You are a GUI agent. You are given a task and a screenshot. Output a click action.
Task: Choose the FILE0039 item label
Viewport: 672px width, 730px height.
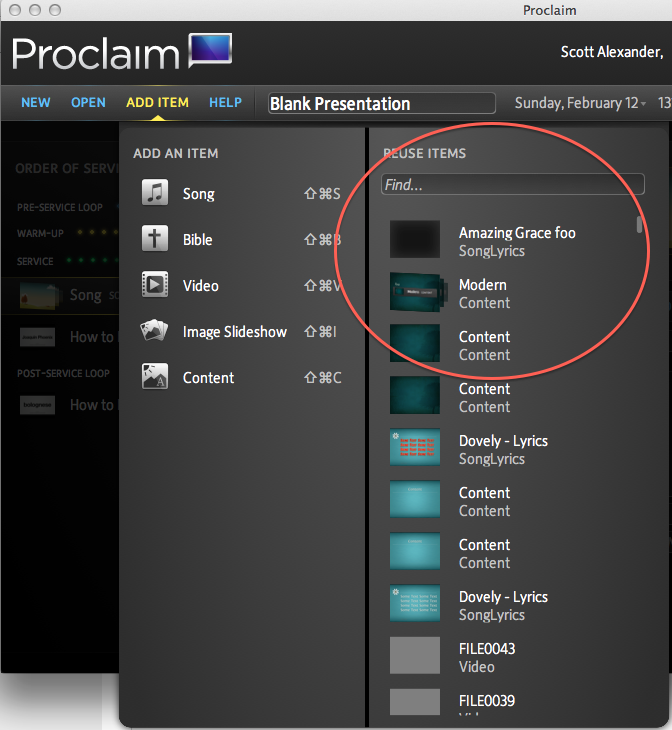pos(487,701)
